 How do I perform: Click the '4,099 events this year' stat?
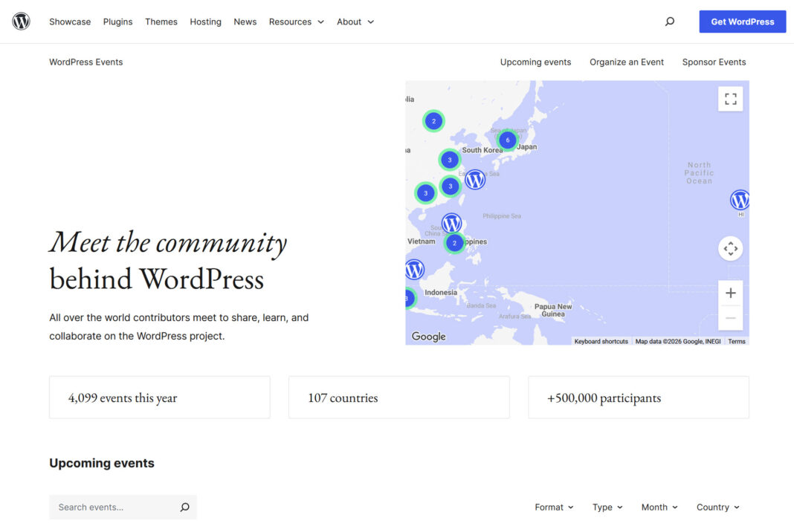160,398
